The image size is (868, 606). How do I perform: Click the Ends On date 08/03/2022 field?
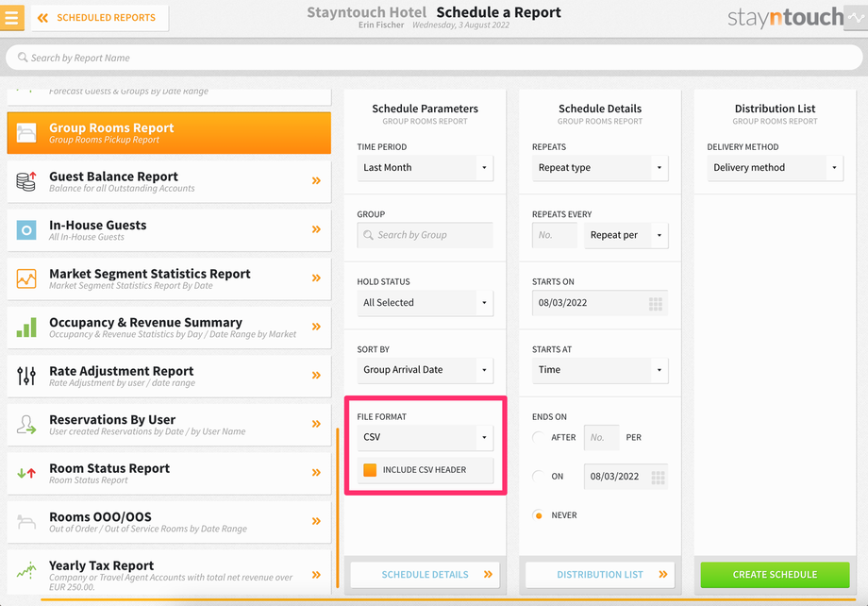point(626,477)
